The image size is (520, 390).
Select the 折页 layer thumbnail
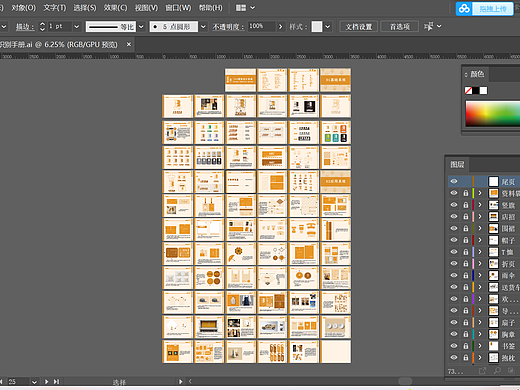(493, 264)
